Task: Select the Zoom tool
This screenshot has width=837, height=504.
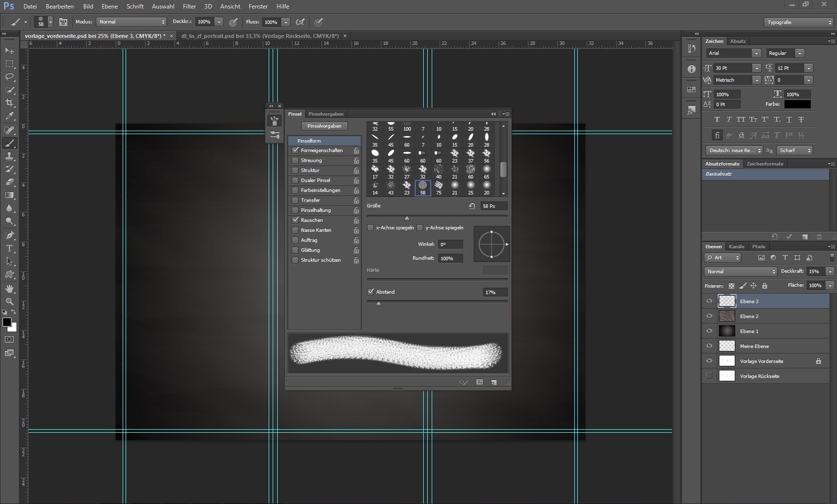Action: (9, 302)
